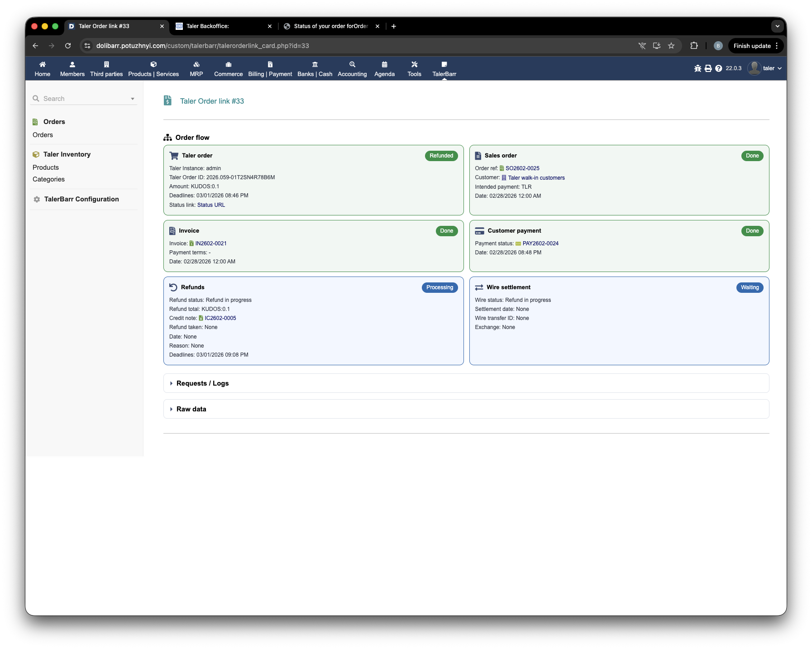Open sales order SO2602-0025 link
Viewport: 812px width, 649px height.
tap(522, 168)
